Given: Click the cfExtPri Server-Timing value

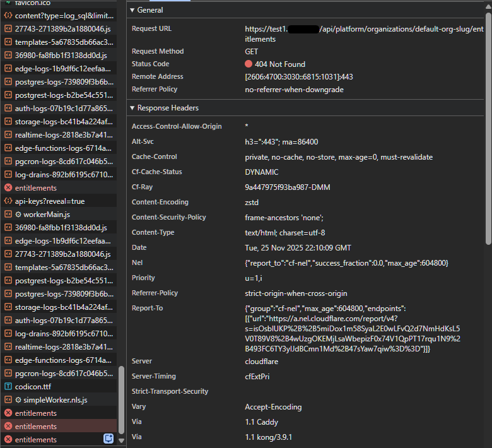Looking at the screenshot, I should coord(257,377).
